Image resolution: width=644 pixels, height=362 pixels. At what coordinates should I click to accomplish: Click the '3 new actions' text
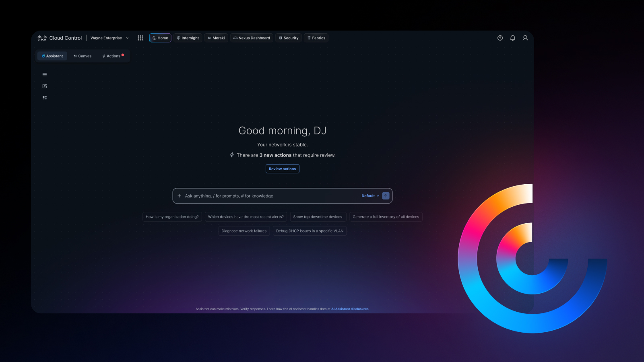(x=275, y=155)
